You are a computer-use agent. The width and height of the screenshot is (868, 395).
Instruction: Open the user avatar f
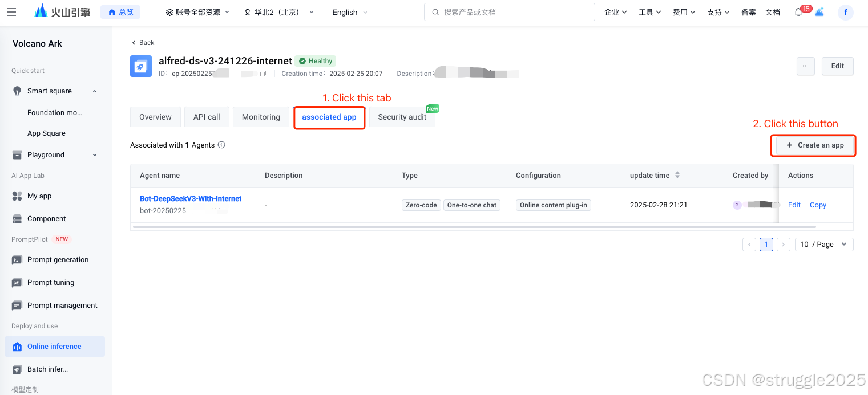(x=845, y=12)
